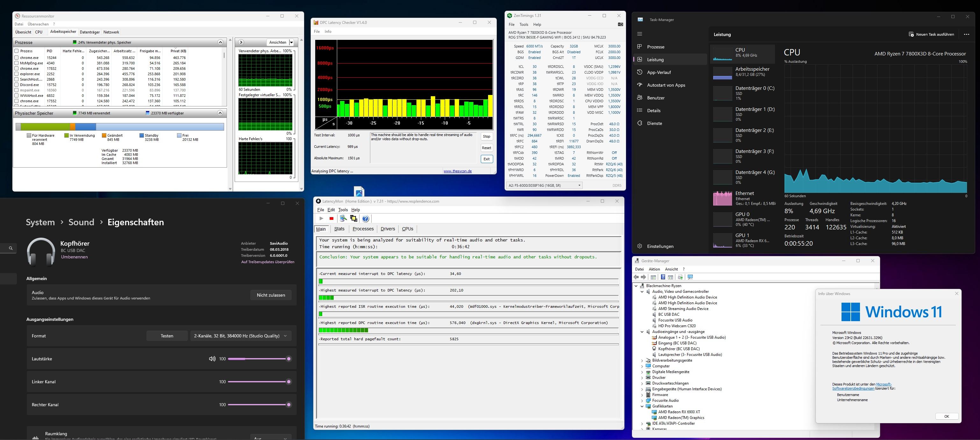
Task: Check the Discord.exe process checkbox
Action: (17, 85)
